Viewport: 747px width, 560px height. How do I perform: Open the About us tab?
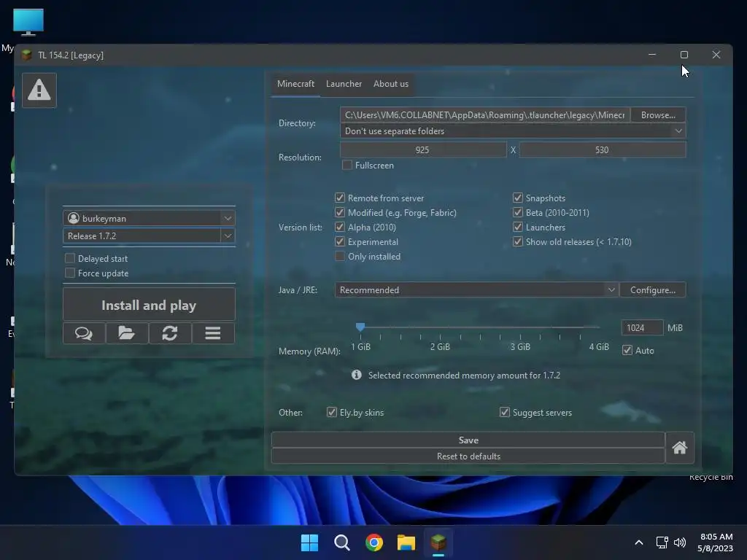[x=391, y=84]
